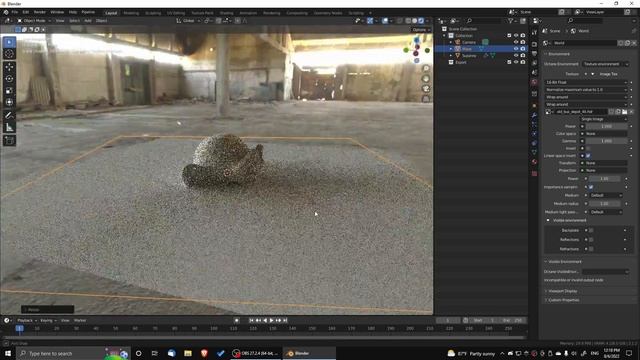
Task: Click the pan view hand gizmo
Action: 426,78
